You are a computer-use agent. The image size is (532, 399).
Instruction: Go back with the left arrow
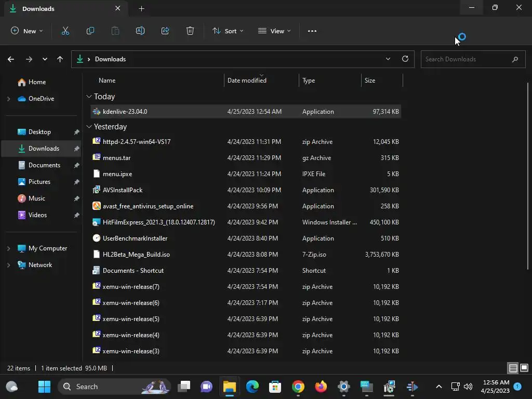click(x=11, y=59)
